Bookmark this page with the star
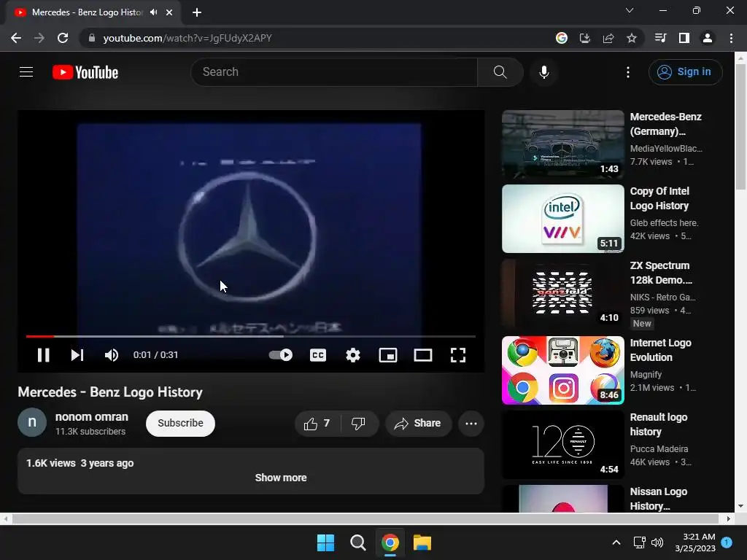 [x=631, y=38]
